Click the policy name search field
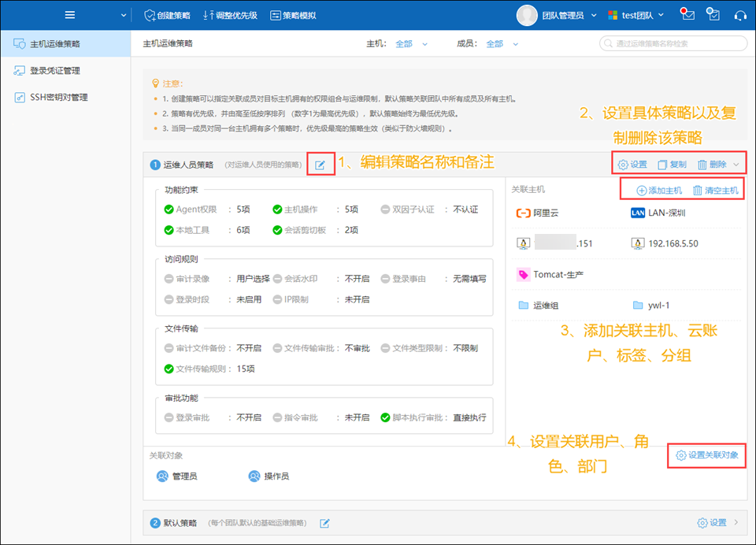The image size is (756, 545). (673, 44)
